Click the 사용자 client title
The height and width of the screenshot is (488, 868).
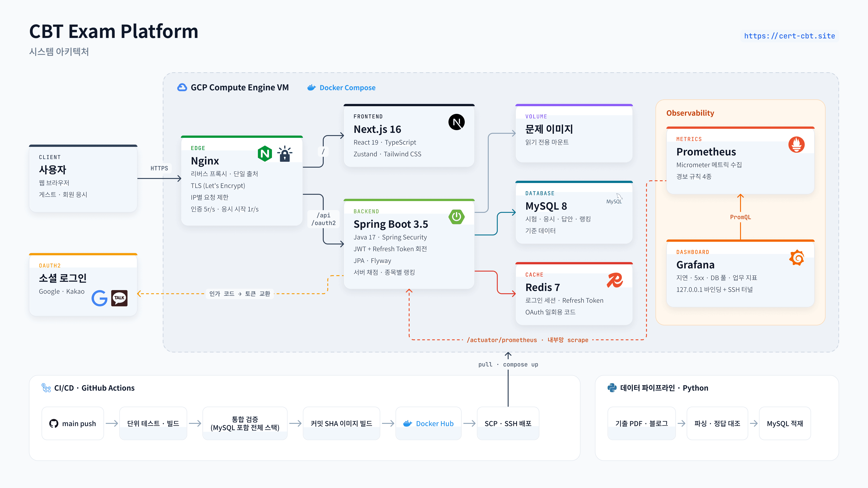pos(53,170)
